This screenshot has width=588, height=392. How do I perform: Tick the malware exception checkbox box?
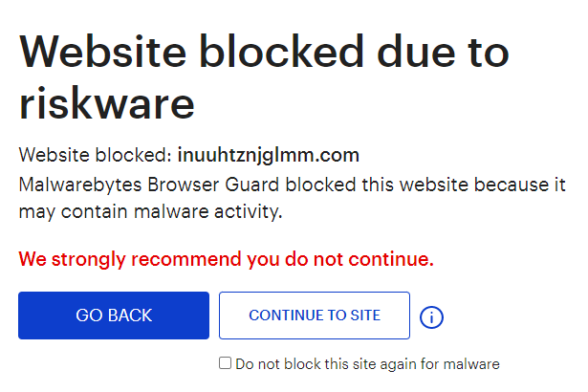point(225,363)
